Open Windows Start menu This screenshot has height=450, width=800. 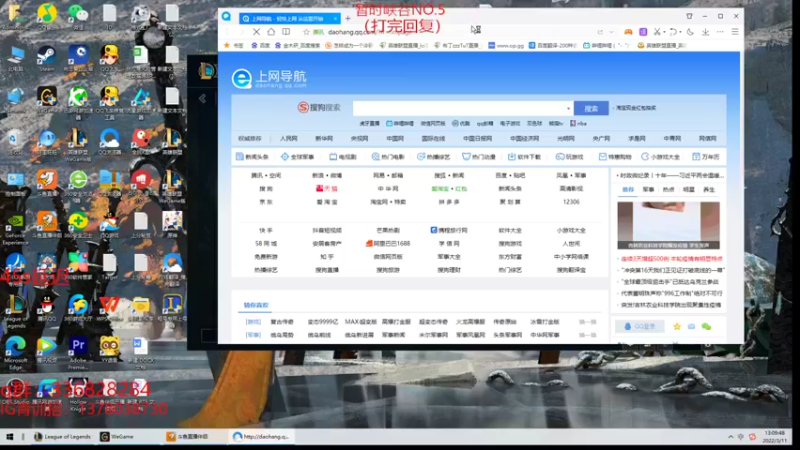pyautogui.click(x=9, y=437)
